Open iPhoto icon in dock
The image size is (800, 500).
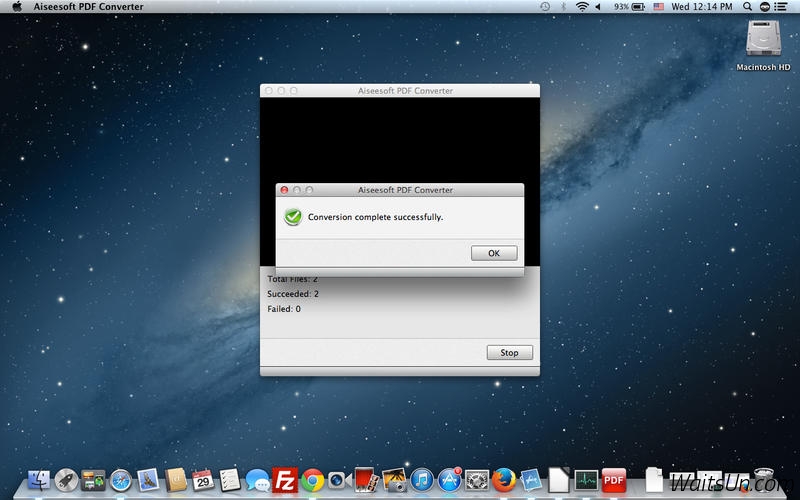(394, 481)
